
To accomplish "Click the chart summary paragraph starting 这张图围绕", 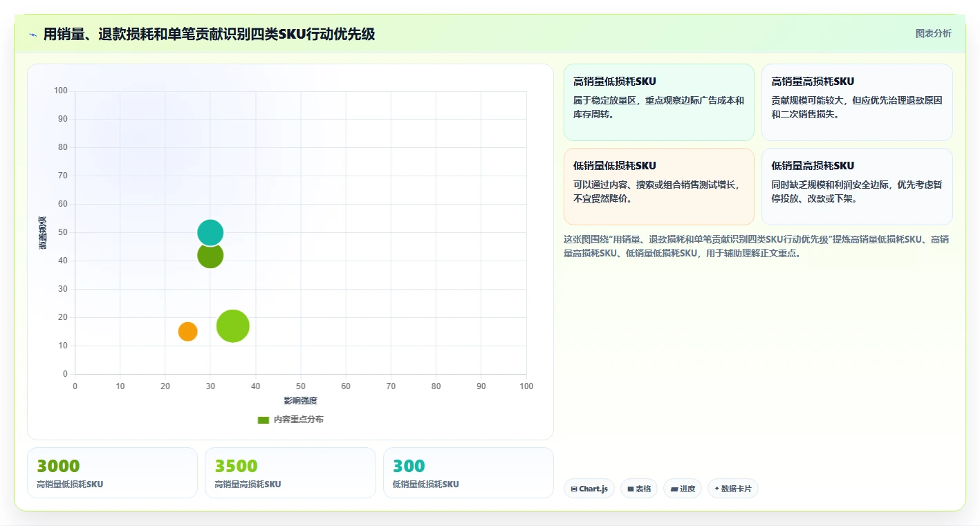I will pyautogui.click(x=757, y=246).
